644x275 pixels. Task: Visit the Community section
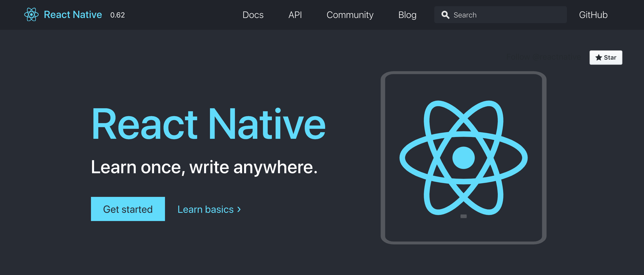(350, 15)
